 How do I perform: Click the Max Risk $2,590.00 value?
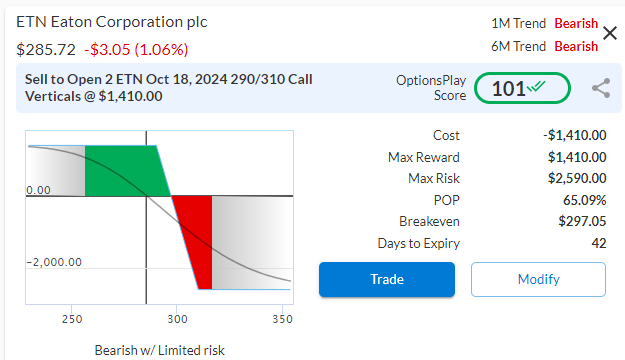pos(577,178)
